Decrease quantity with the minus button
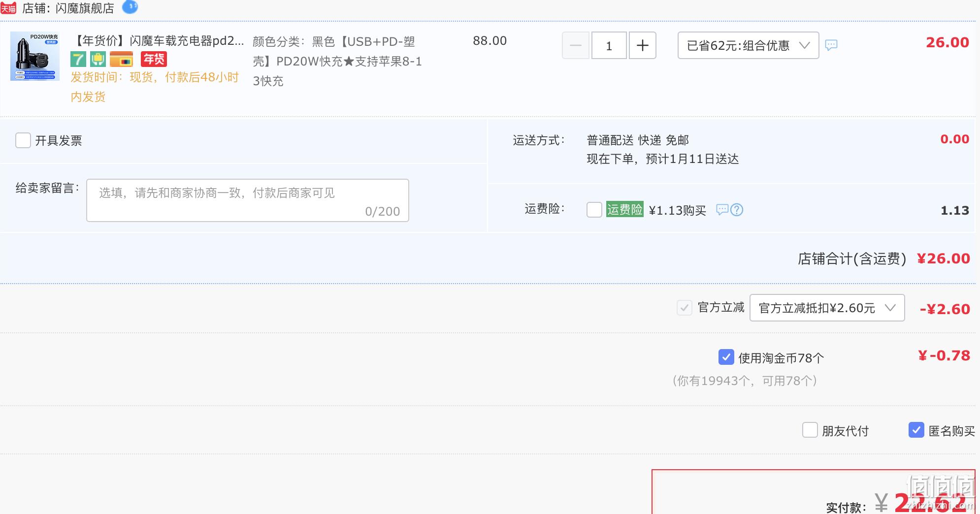This screenshot has width=980, height=514. pyautogui.click(x=576, y=45)
